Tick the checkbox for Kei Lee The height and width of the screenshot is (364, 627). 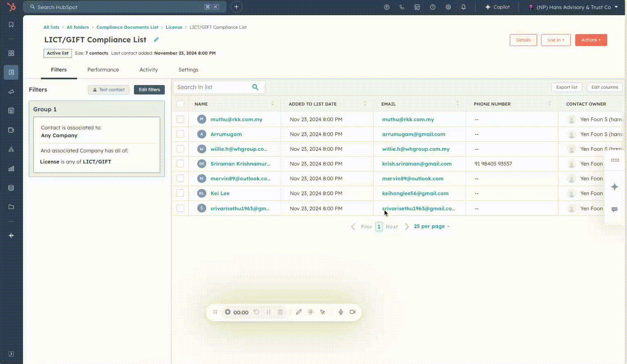pos(180,194)
